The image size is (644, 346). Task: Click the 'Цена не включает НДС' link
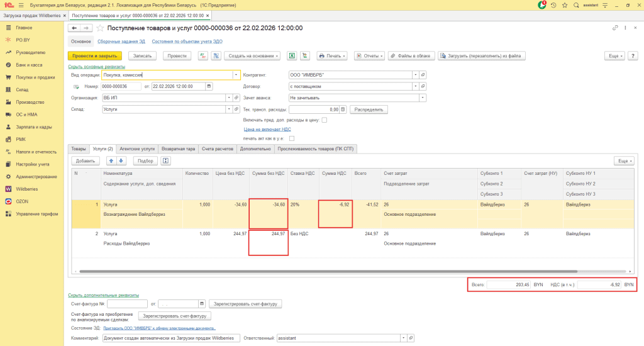coord(267,128)
